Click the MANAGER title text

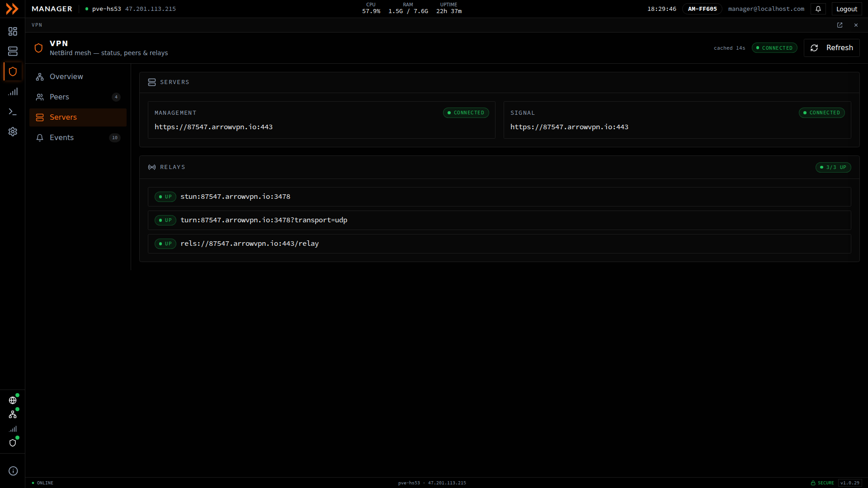[52, 9]
